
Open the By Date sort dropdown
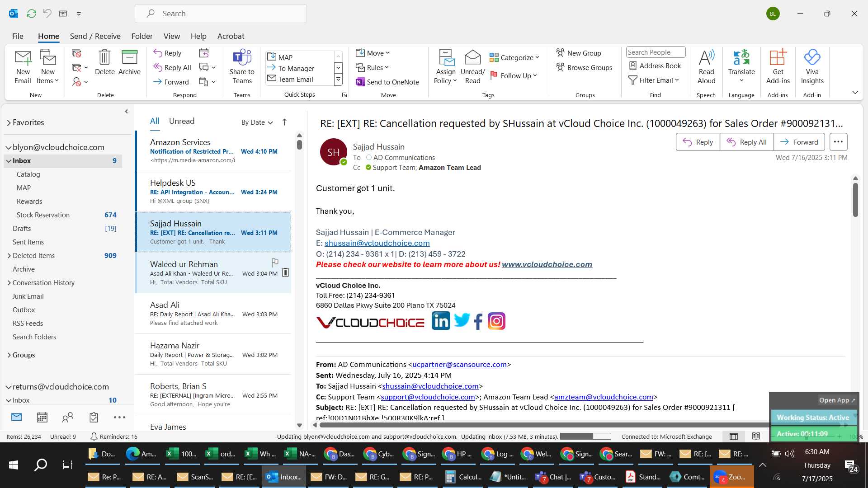coord(257,122)
